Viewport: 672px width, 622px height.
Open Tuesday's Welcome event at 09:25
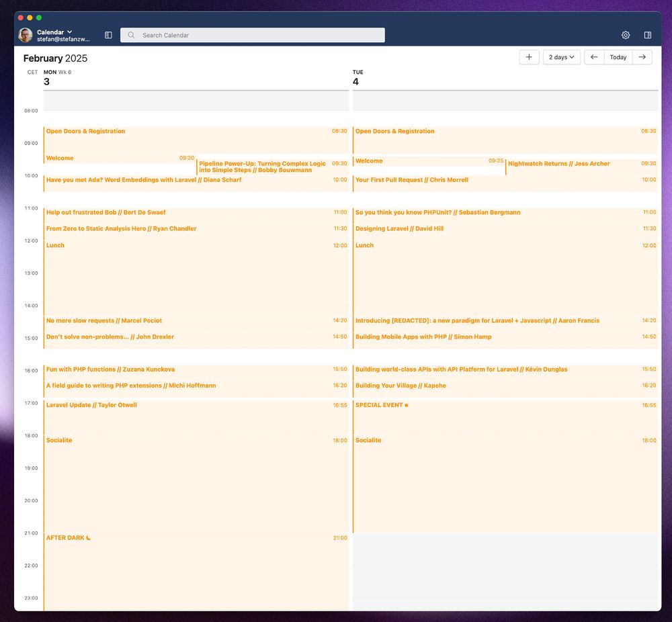point(429,161)
